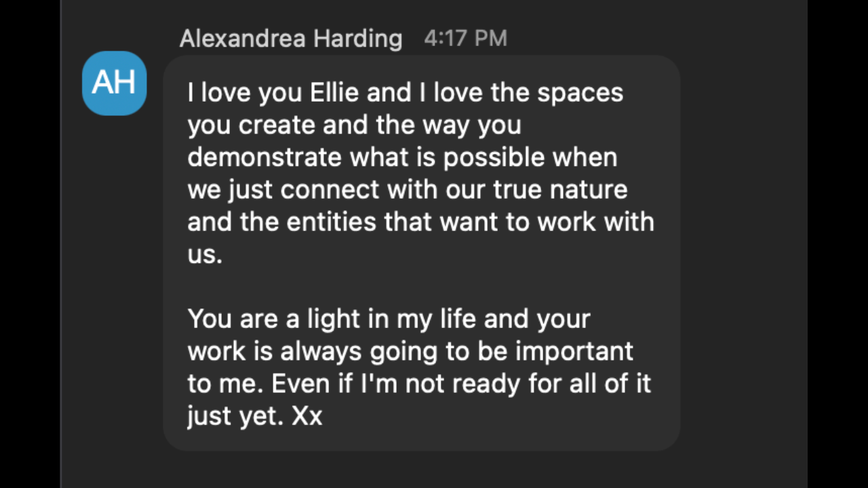Screen dimensions: 868x488
Task: Click the word "connect" in the message
Action: click(330, 190)
